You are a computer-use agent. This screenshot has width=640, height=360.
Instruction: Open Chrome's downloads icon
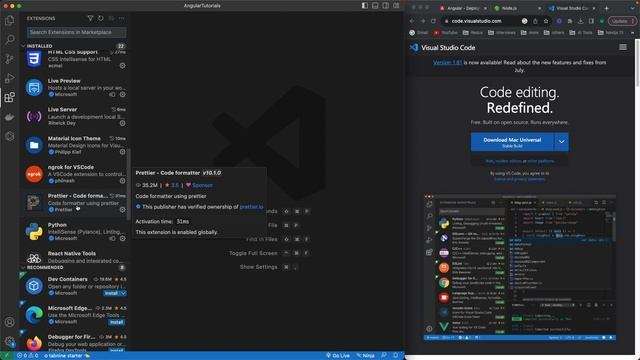(x=580, y=21)
